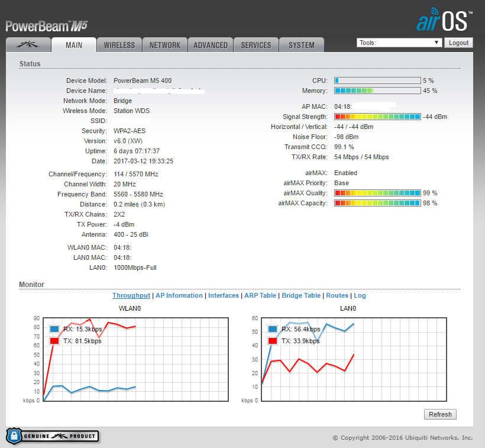Click the red TX legend square in WLAN0 graph
Screen dimensions: 485x448
click(54, 341)
